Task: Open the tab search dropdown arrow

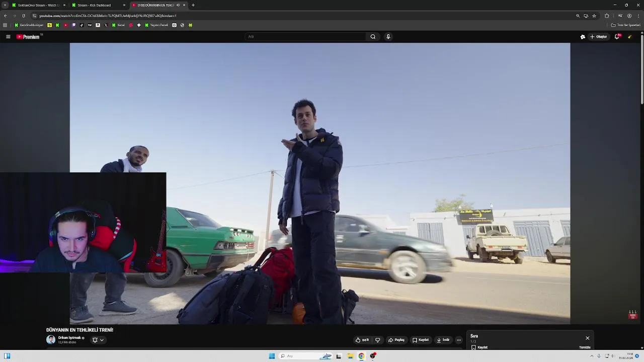Action: [x=5, y=5]
